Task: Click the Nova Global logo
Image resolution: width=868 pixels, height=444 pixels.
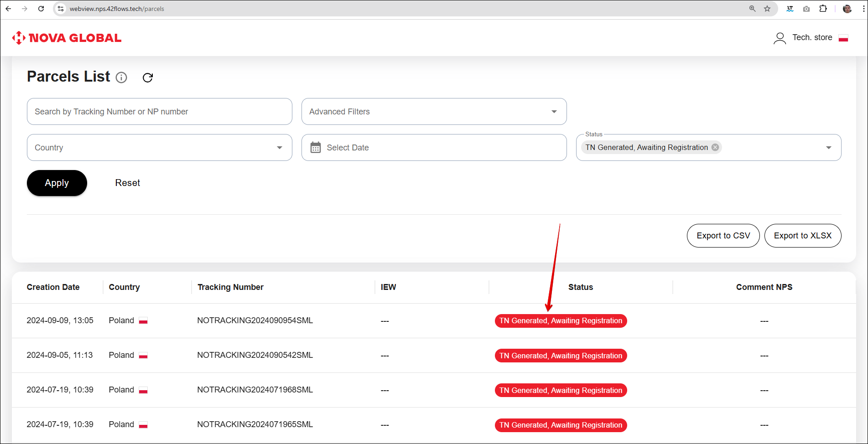Action: coord(67,38)
